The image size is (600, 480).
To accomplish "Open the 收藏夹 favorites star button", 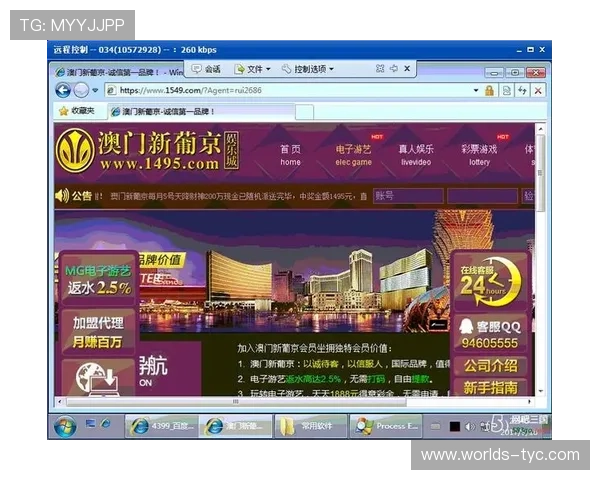I will [77, 111].
